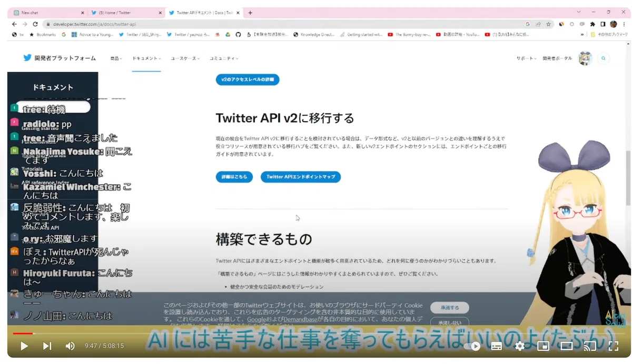Open the Chrome three-dot menu

(623, 24)
